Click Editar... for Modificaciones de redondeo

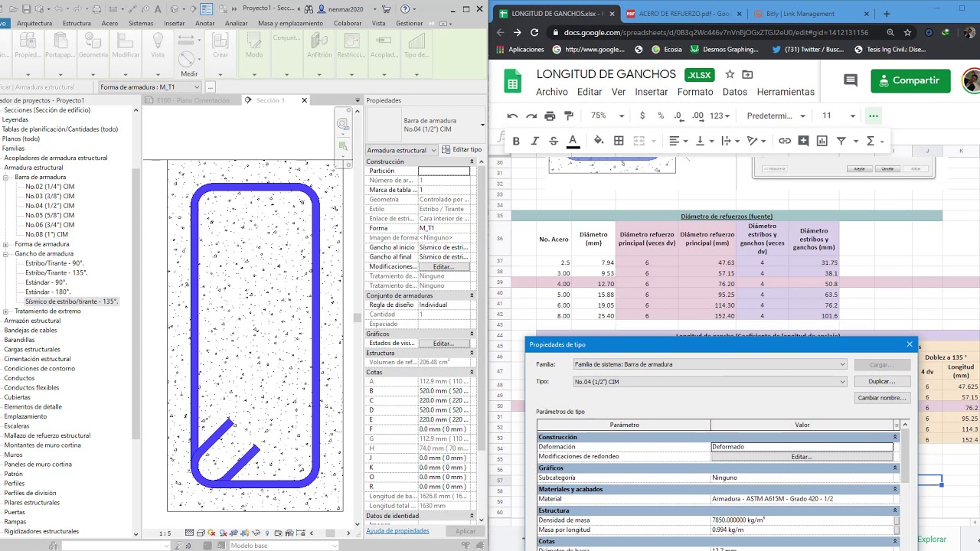pos(802,456)
